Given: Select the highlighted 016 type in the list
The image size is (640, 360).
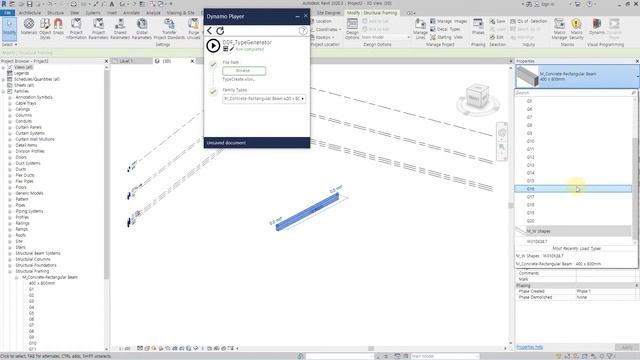Looking at the screenshot, I should tap(573, 189).
